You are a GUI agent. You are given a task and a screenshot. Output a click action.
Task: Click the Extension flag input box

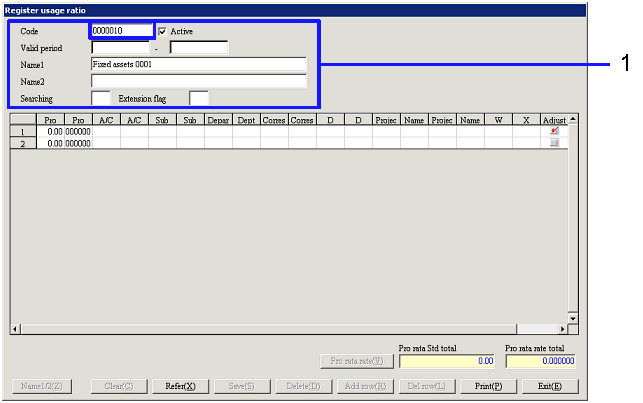point(199,98)
